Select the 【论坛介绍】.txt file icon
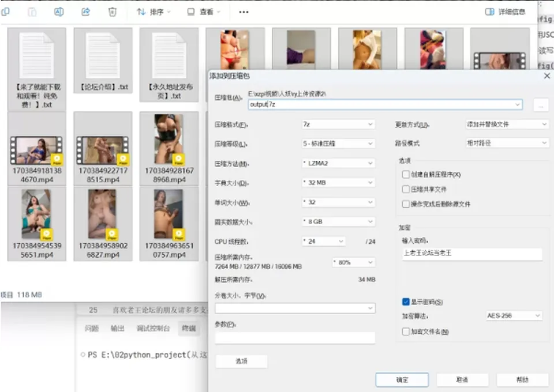Image resolution: width=554 pixels, height=392 pixels. [103, 55]
